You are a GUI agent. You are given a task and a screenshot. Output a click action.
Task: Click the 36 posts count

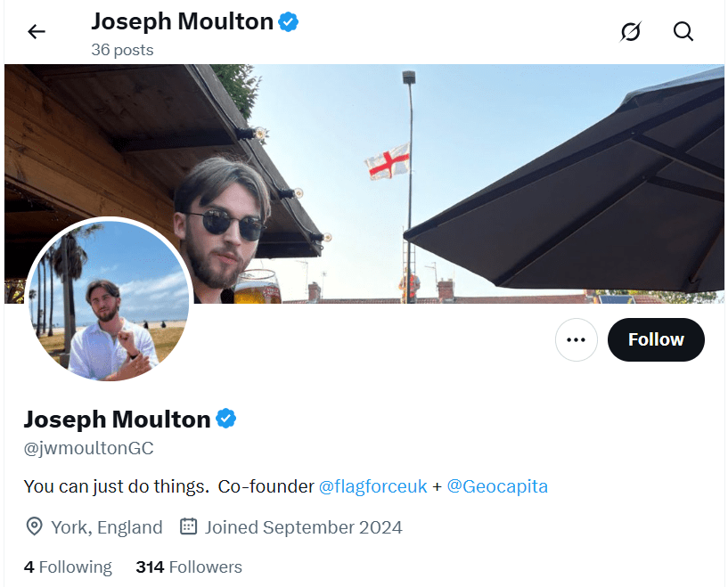coord(122,50)
